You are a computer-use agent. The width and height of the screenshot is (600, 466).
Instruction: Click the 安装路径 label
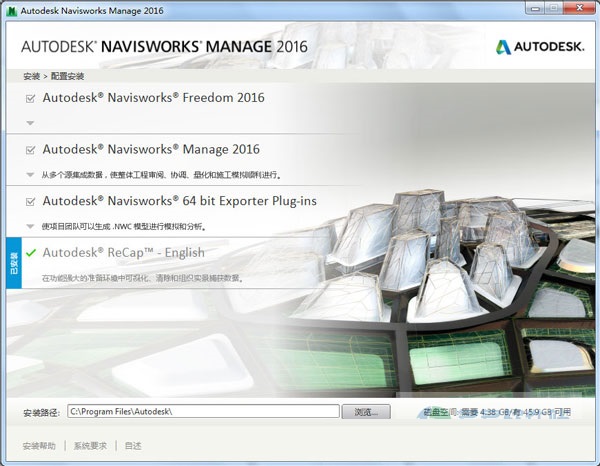click(x=42, y=412)
